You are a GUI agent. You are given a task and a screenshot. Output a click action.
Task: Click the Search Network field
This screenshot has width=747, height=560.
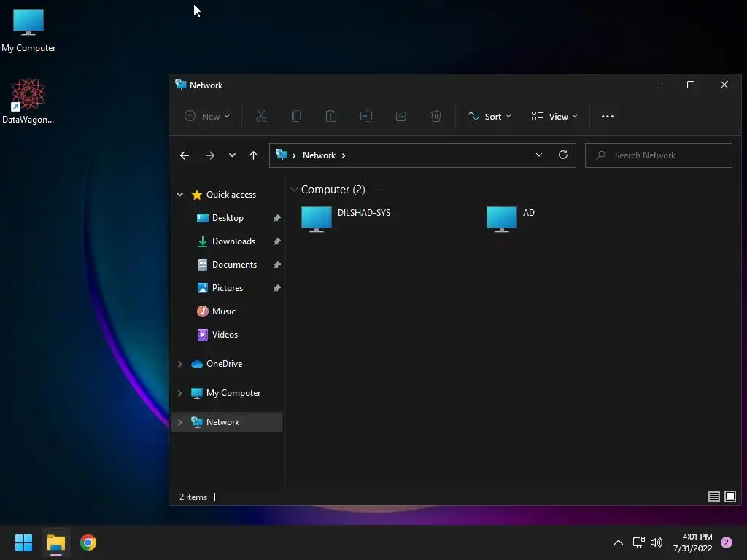click(659, 155)
